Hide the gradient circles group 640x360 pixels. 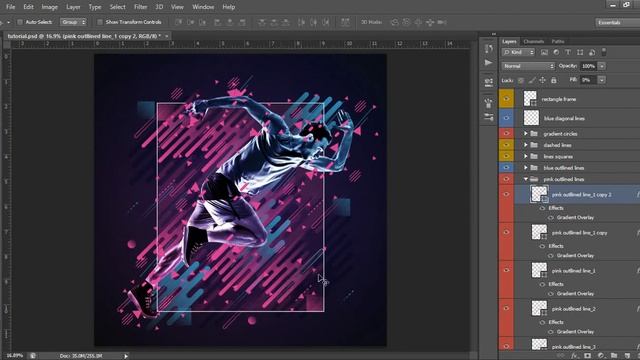coord(506,133)
